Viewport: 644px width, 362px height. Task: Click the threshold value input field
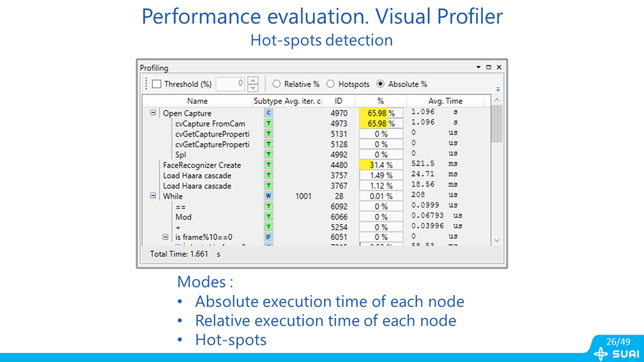click(230, 84)
